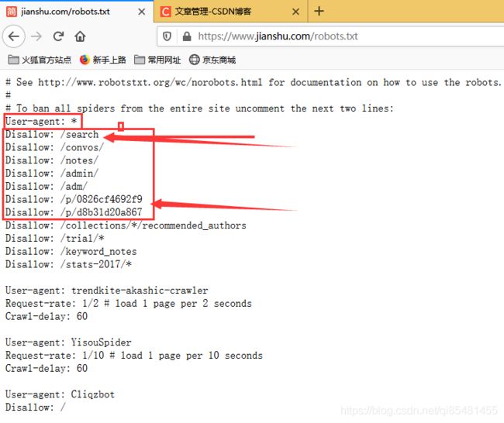Go forward one page
The width and height of the screenshot is (504, 423).
click(x=36, y=36)
